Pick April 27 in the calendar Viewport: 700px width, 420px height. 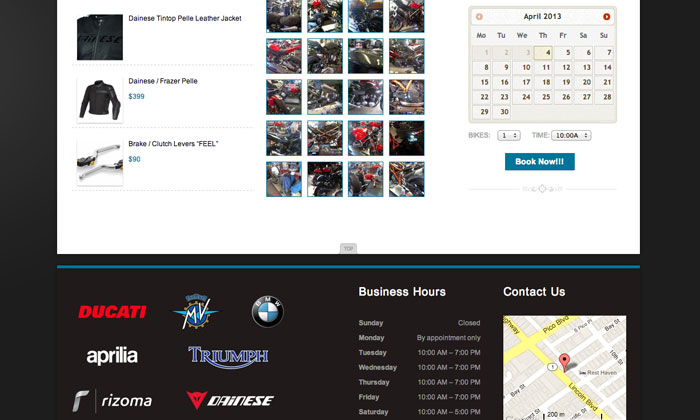pos(585,97)
